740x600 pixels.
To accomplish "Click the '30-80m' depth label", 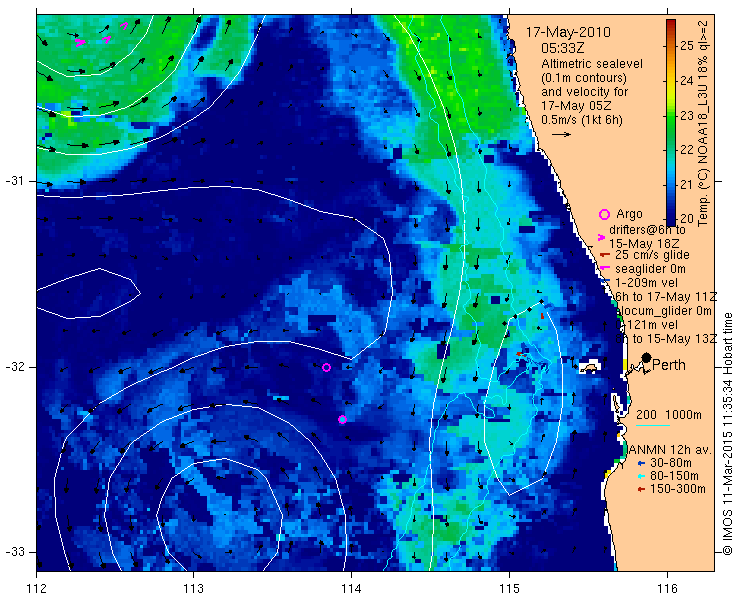I will (671, 463).
